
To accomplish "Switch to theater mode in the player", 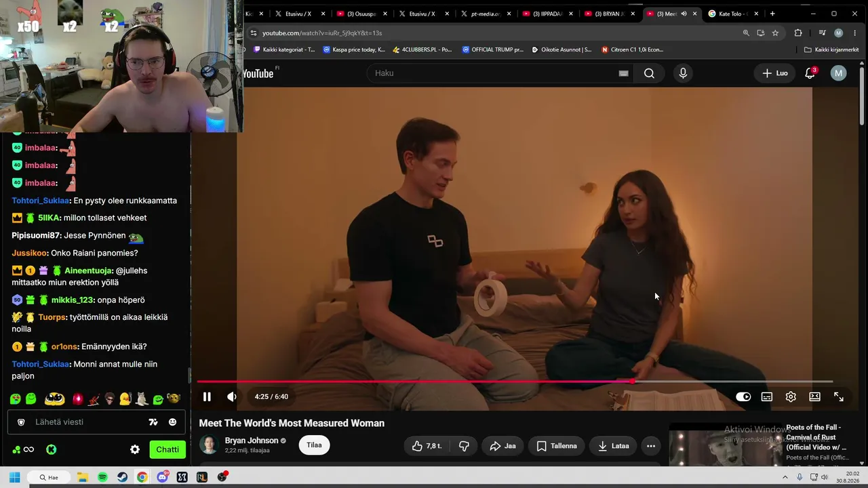I will click(814, 396).
